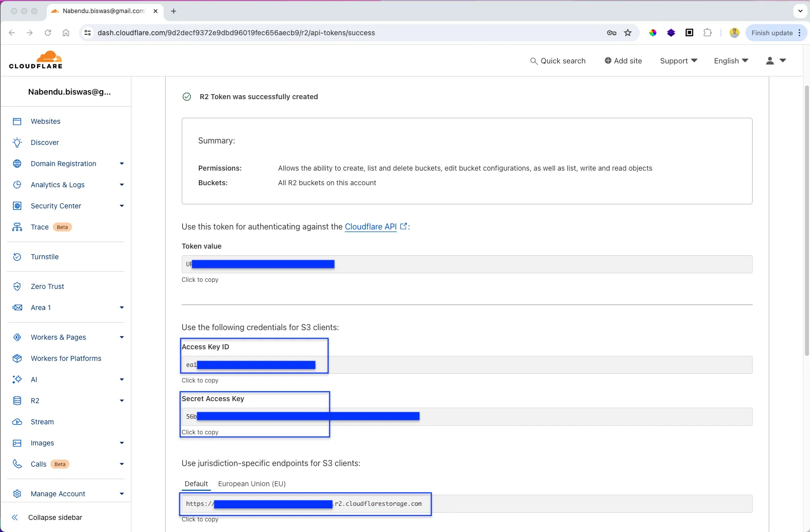Viewport: 810px width, 532px height.
Task: Go back to previous page
Action: coord(12,33)
